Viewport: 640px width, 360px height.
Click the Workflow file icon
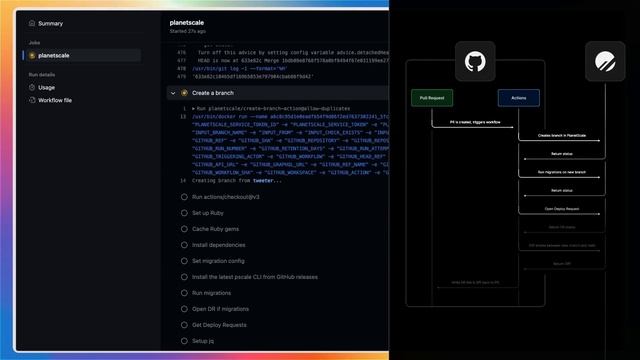[32, 100]
